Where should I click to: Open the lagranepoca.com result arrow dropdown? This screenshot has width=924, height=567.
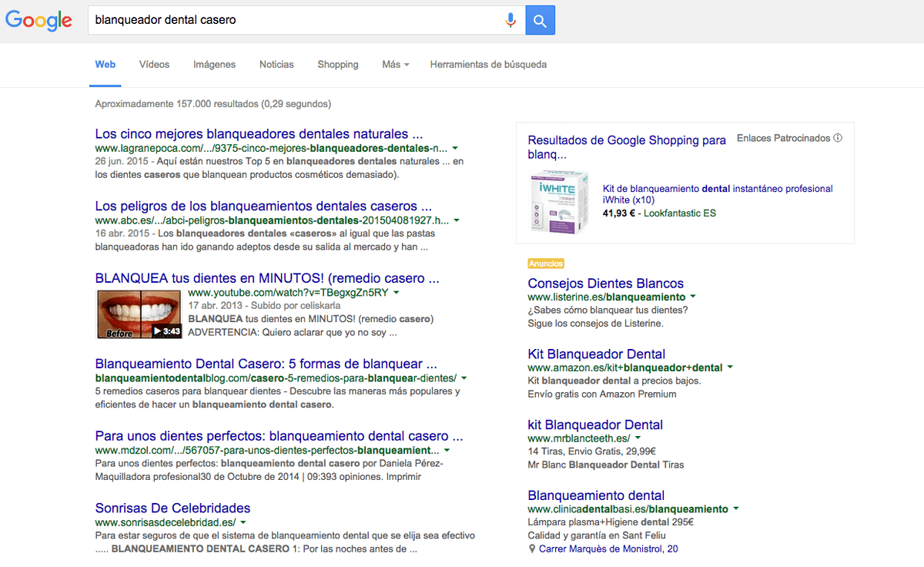pyautogui.click(x=455, y=148)
